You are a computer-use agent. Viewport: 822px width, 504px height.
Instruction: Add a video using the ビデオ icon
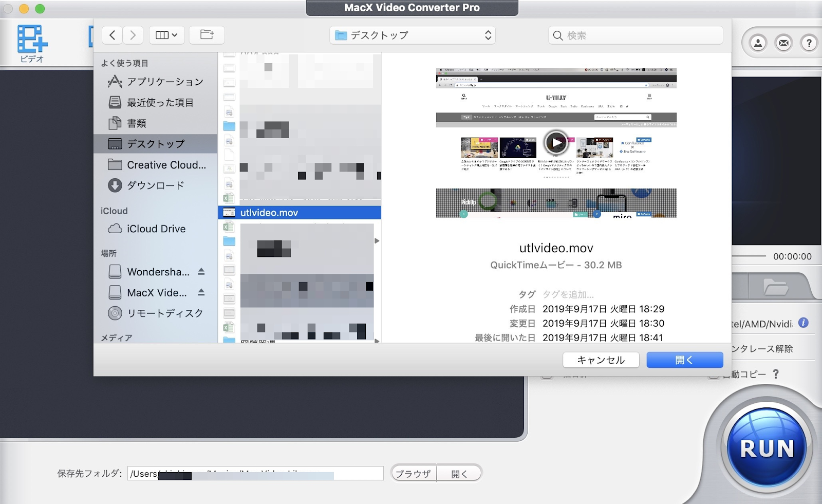(x=32, y=43)
